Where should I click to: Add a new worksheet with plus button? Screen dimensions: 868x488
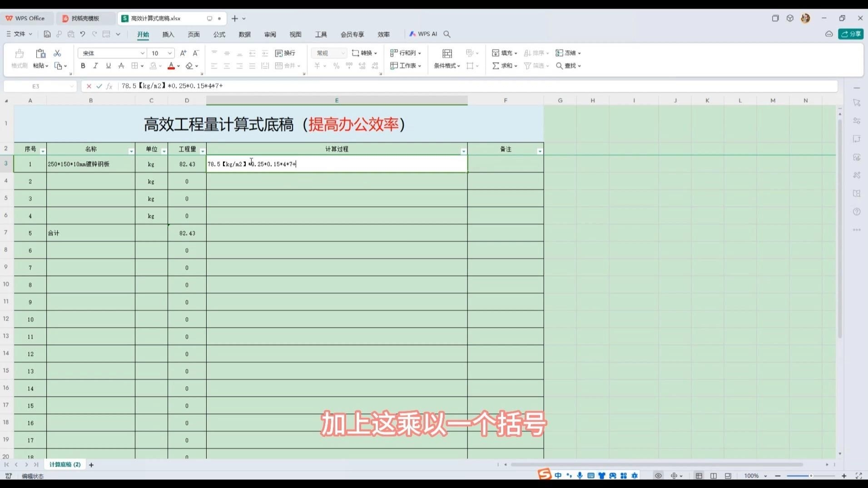[x=91, y=464]
